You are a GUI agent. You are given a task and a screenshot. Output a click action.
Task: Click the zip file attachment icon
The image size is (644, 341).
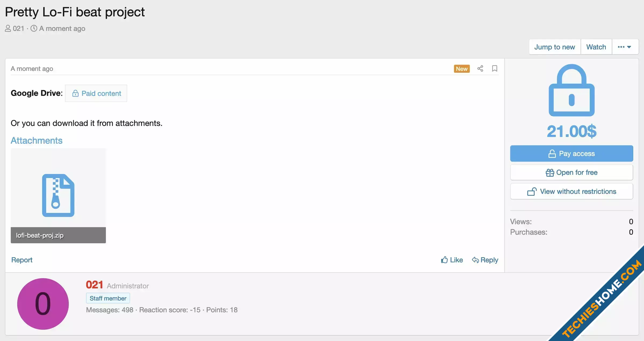pyautogui.click(x=58, y=195)
